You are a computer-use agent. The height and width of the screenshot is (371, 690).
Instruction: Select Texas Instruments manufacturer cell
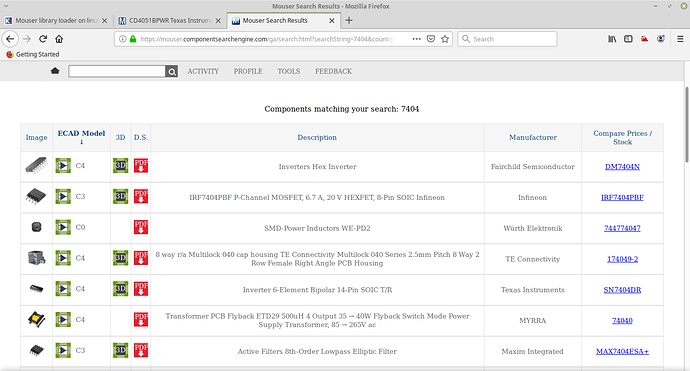click(x=533, y=290)
